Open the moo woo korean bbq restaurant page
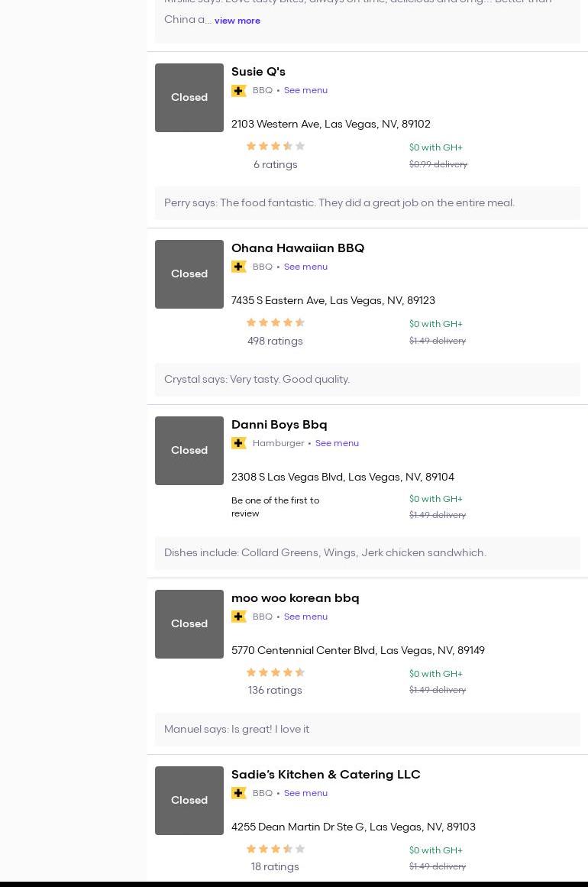 coord(295,598)
